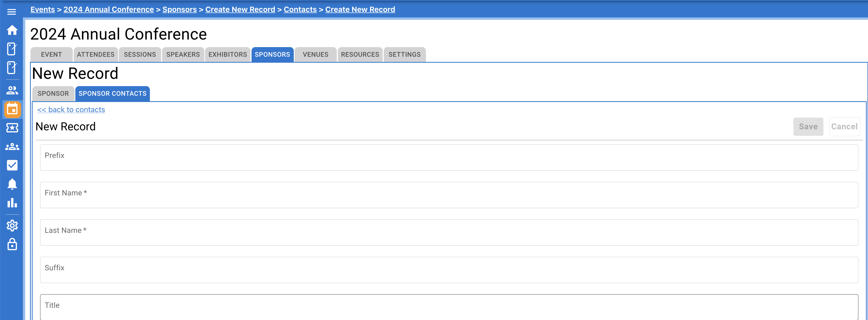This screenshot has width=868, height=320.
Task: Select the Contacts people icon in sidebar
Action: pyautogui.click(x=12, y=90)
